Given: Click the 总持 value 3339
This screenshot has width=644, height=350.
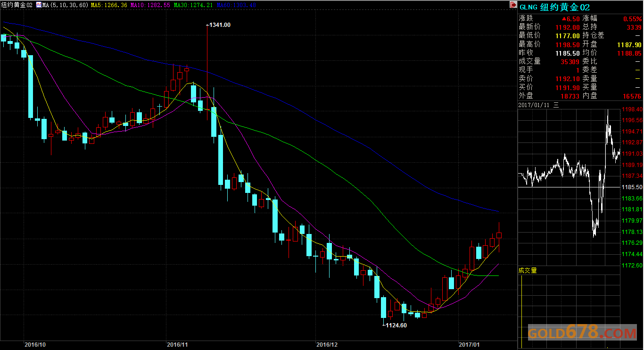Looking at the screenshot, I should pyautogui.click(x=634, y=27).
